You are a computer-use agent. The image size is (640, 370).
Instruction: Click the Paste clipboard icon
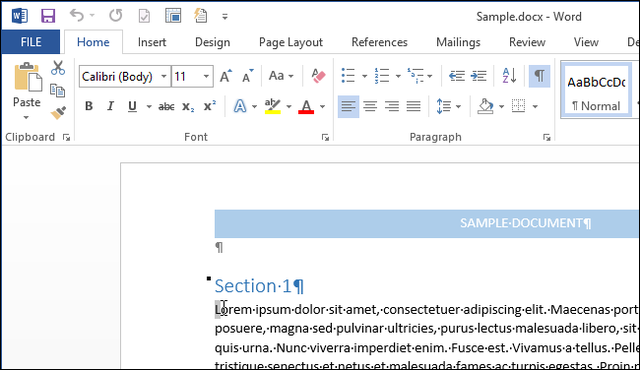point(28,77)
